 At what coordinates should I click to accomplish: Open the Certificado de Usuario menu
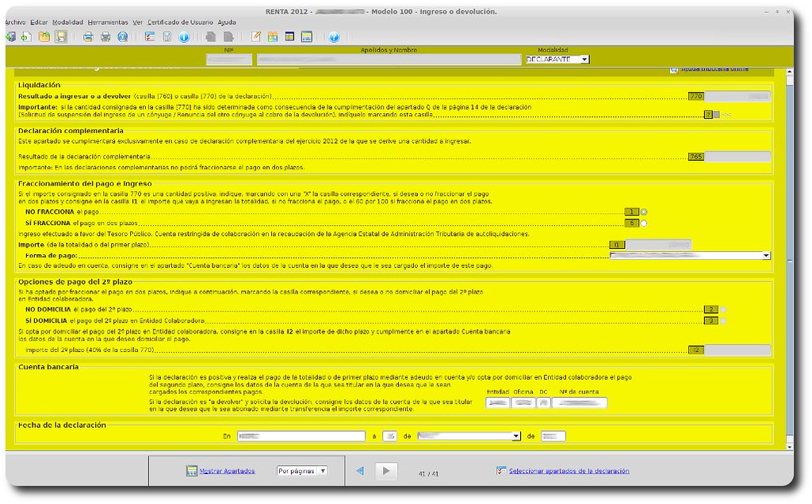tap(181, 21)
